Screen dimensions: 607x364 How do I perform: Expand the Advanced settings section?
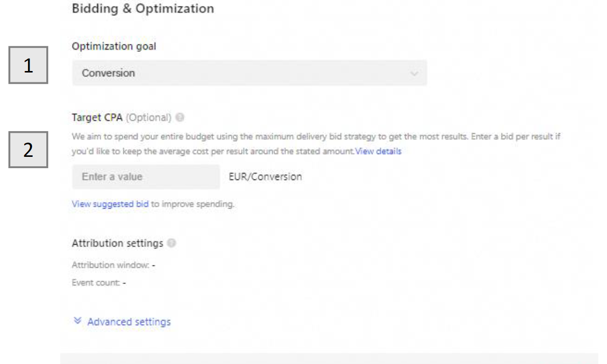click(128, 322)
